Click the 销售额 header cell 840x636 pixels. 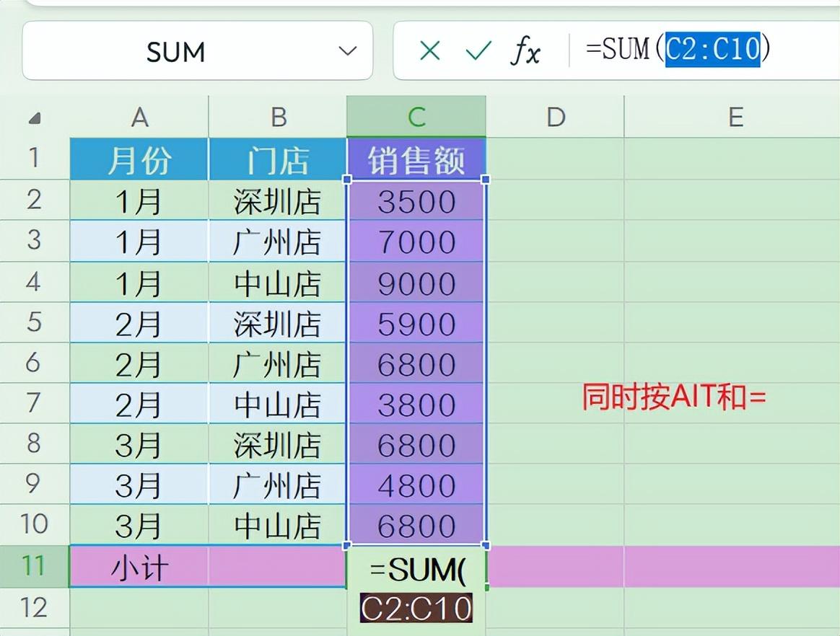tap(416, 159)
